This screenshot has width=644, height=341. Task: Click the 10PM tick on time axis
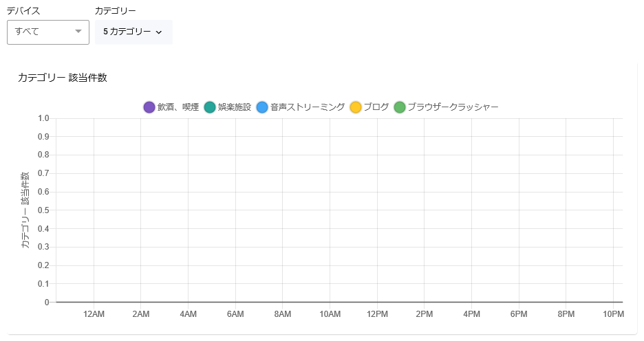click(613, 314)
